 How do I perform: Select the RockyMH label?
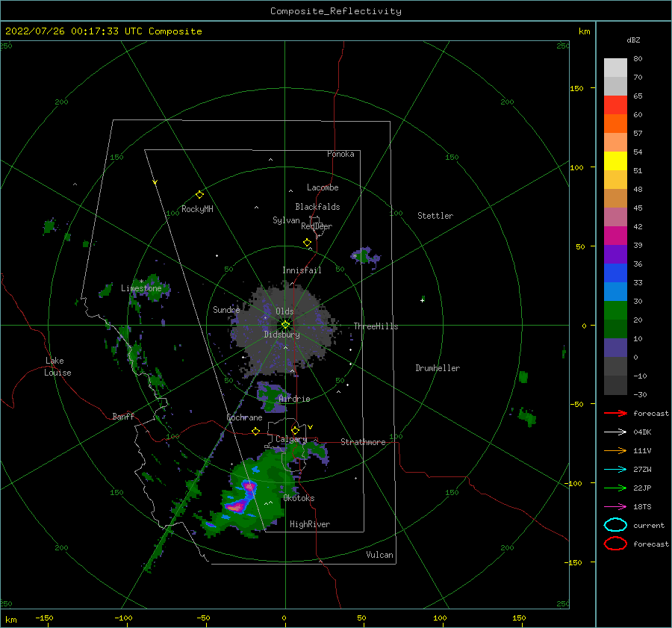coord(197,209)
